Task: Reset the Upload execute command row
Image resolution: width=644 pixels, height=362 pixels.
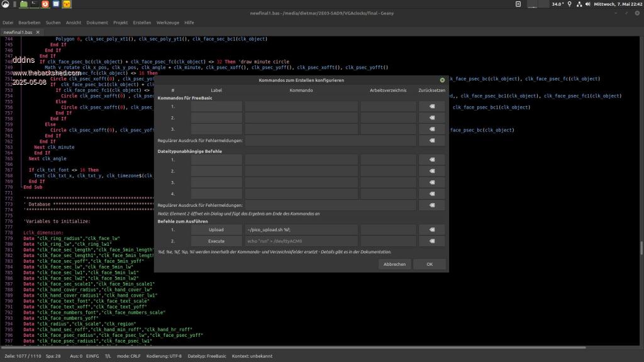Action: [x=432, y=230]
